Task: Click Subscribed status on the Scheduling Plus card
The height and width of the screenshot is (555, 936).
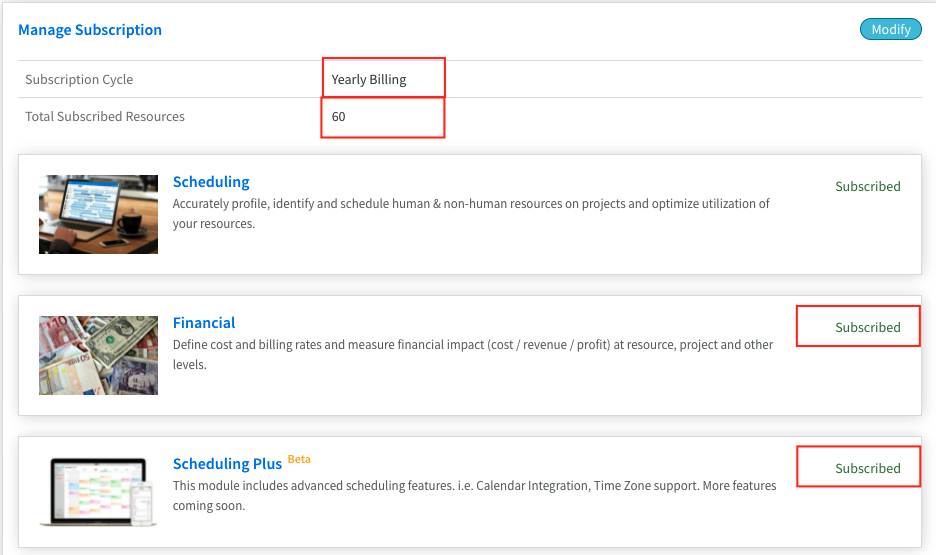Action: coord(867,468)
